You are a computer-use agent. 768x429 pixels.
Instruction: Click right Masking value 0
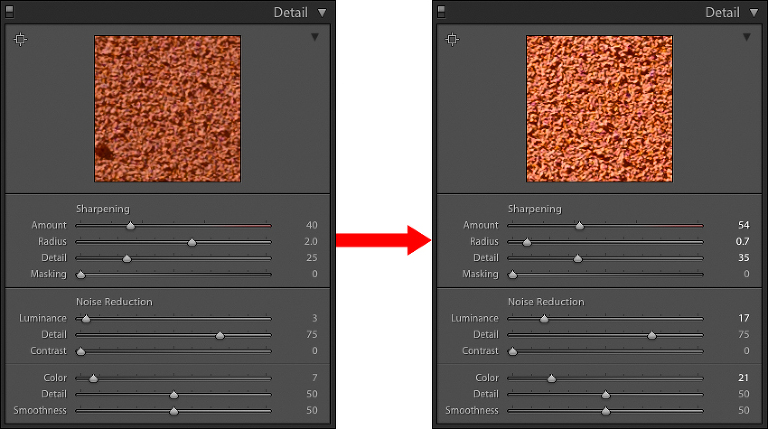point(746,274)
